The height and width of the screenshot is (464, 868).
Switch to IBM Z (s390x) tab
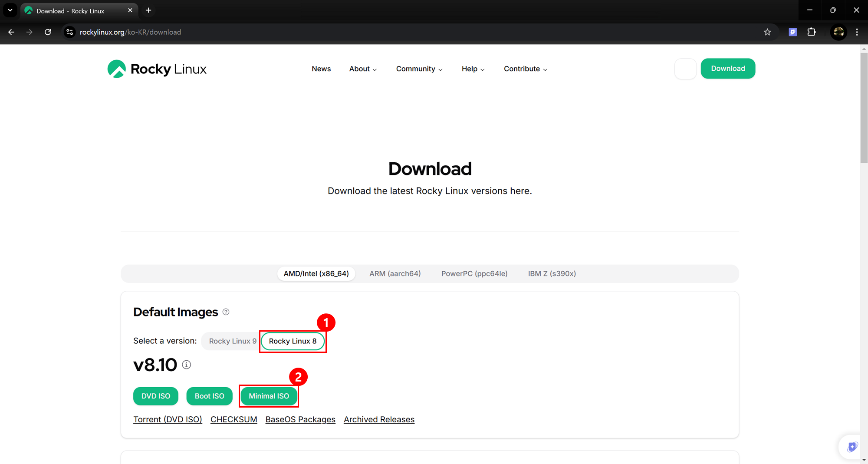click(x=552, y=274)
